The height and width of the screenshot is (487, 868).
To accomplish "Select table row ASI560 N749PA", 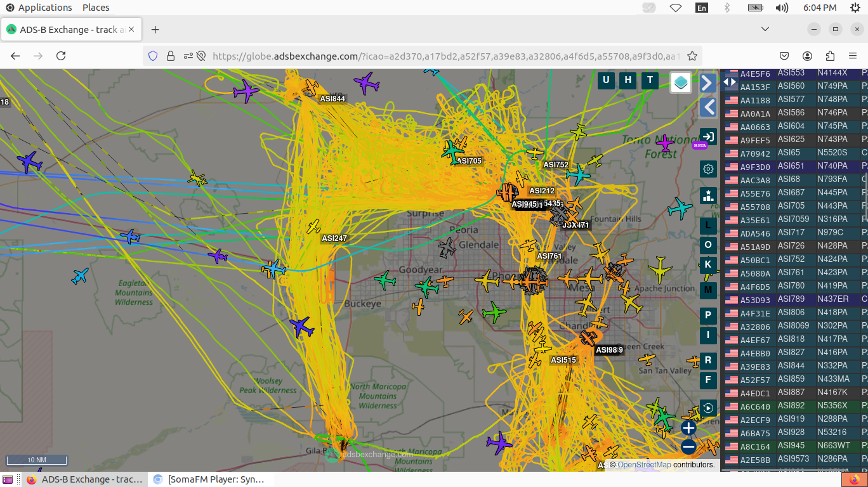I will pyautogui.click(x=794, y=87).
